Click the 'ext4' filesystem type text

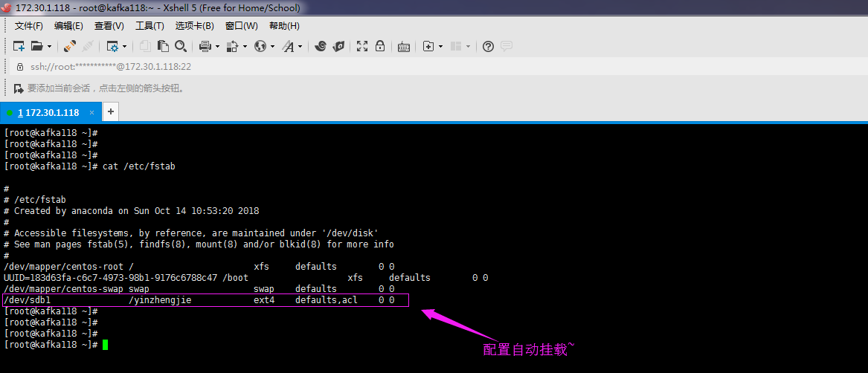tap(264, 300)
